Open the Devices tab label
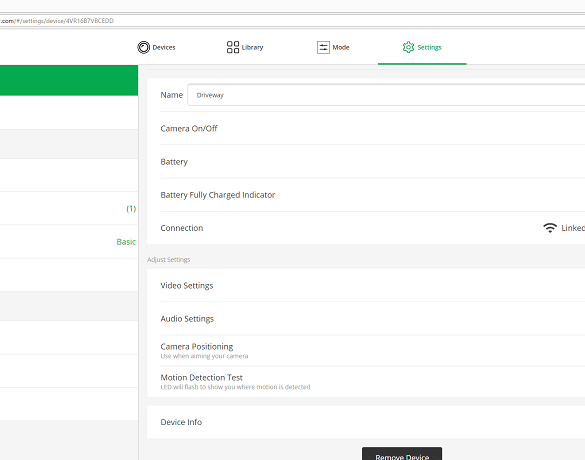Screen dimensions: 585x460 [x=164, y=47]
